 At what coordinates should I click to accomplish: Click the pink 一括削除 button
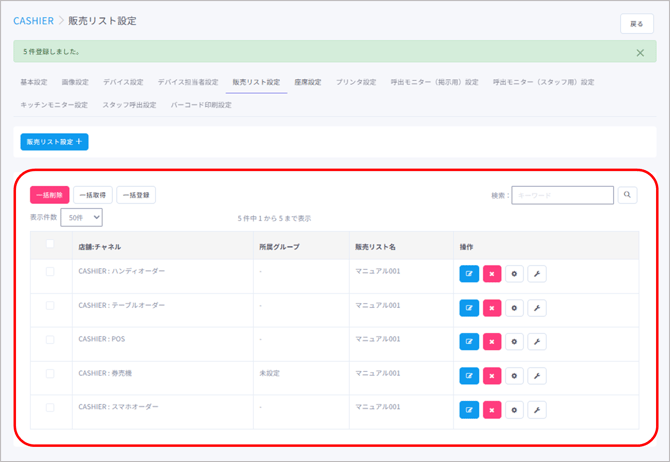[x=50, y=196]
